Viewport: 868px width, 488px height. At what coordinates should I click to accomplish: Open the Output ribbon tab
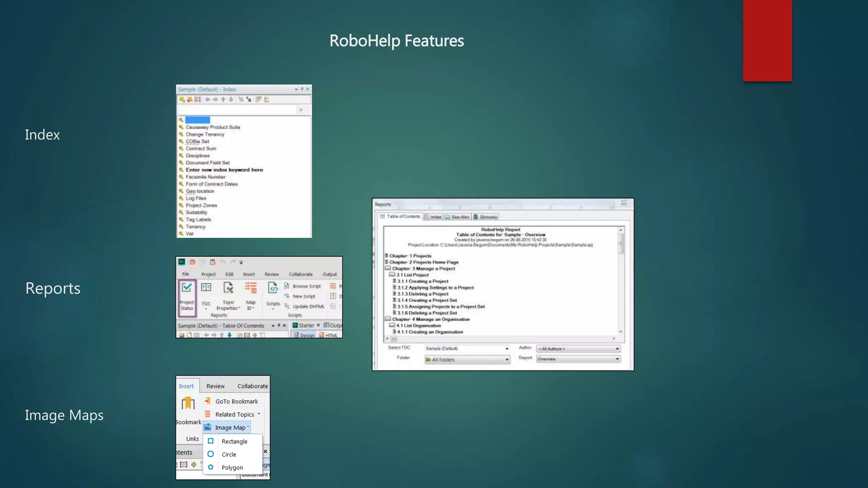[x=330, y=274]
